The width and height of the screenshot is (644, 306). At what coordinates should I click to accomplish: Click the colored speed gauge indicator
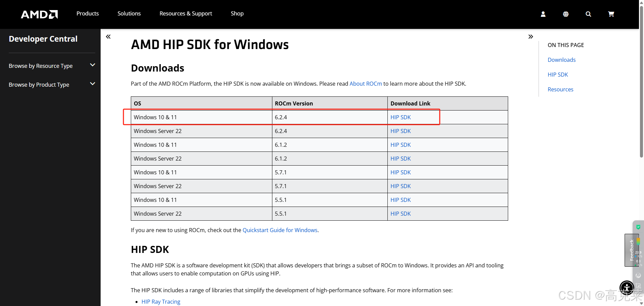pyautogui.click(x=638, y=241)
